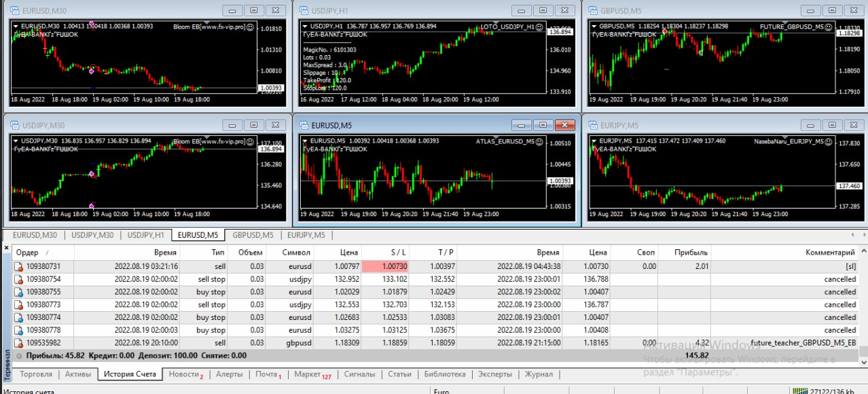This screenshot has width=868, height=394.
Task: Click the smiley next to LOTO_USDJPY_H1
Action: point(539,26)
